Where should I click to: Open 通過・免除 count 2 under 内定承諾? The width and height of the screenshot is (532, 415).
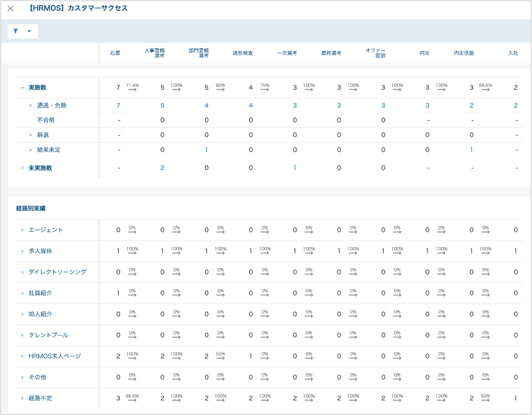[471, 106]
